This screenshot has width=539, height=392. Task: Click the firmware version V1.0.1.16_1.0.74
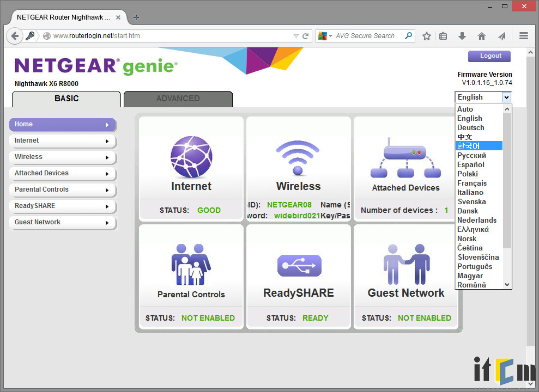pyautogui.click(x=487, y=83)
